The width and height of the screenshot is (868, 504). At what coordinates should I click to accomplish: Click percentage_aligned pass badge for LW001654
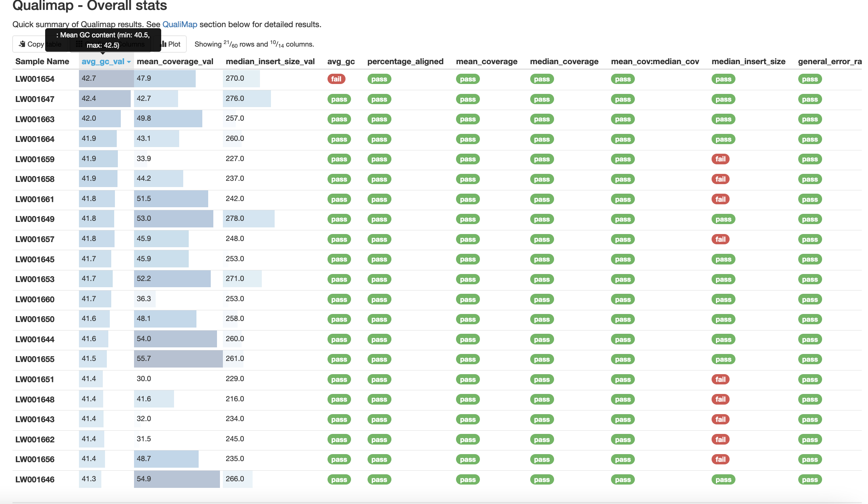tap(379, 79)
